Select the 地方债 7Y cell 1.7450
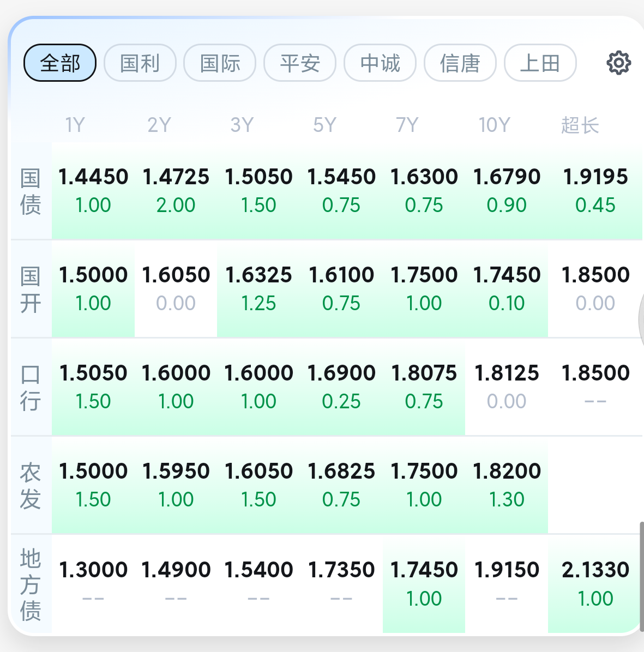 coord(424,584)
